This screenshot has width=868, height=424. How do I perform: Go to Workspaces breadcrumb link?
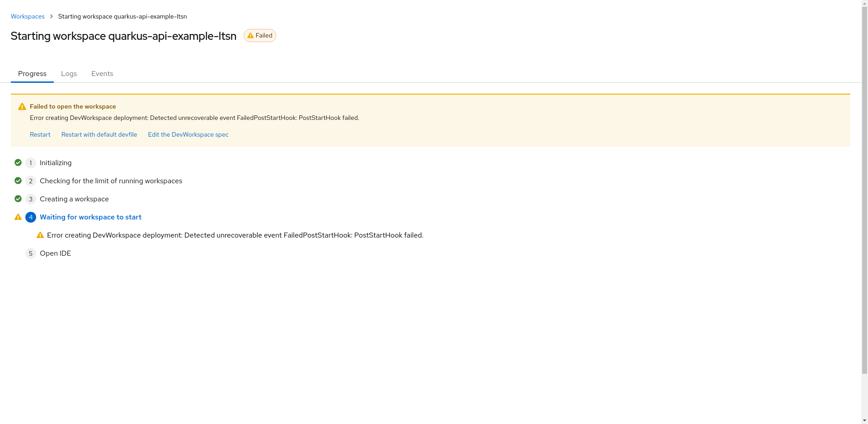[28, 16]
